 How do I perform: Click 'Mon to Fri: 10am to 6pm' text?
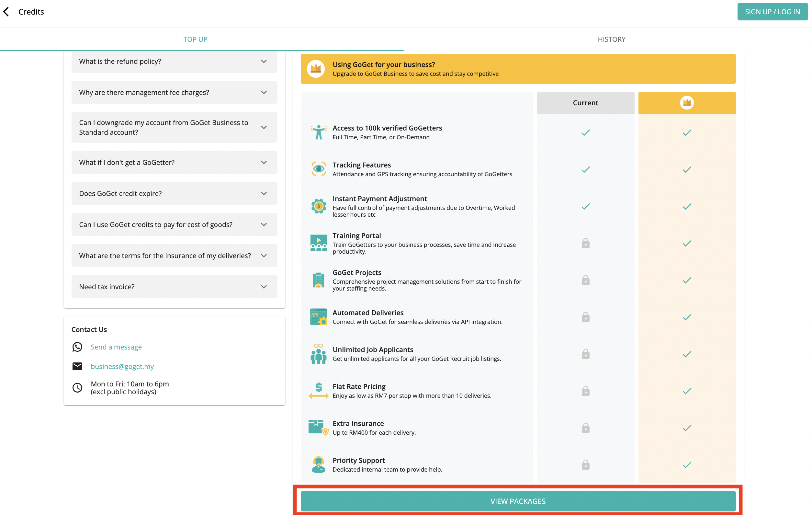(x=130, y=384)
